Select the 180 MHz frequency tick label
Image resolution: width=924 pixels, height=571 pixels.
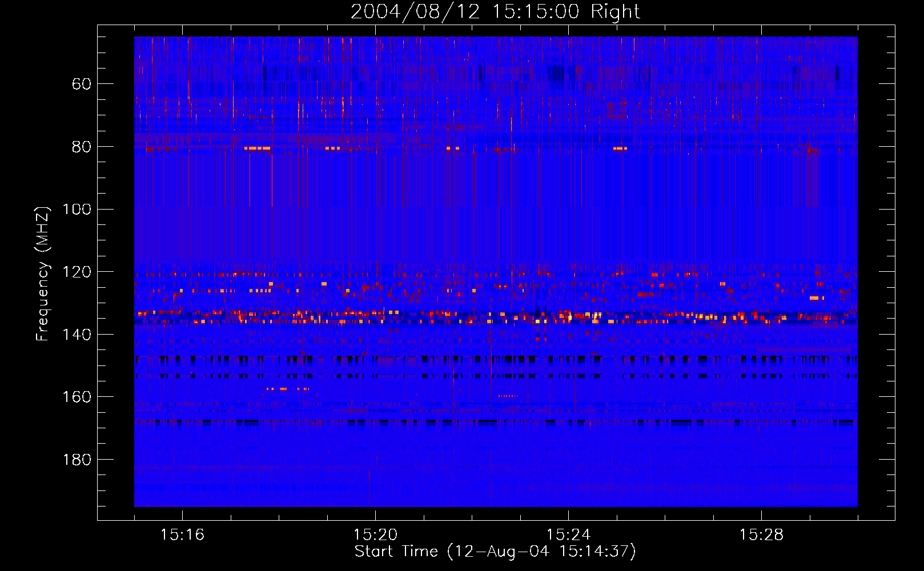[77, 460]
